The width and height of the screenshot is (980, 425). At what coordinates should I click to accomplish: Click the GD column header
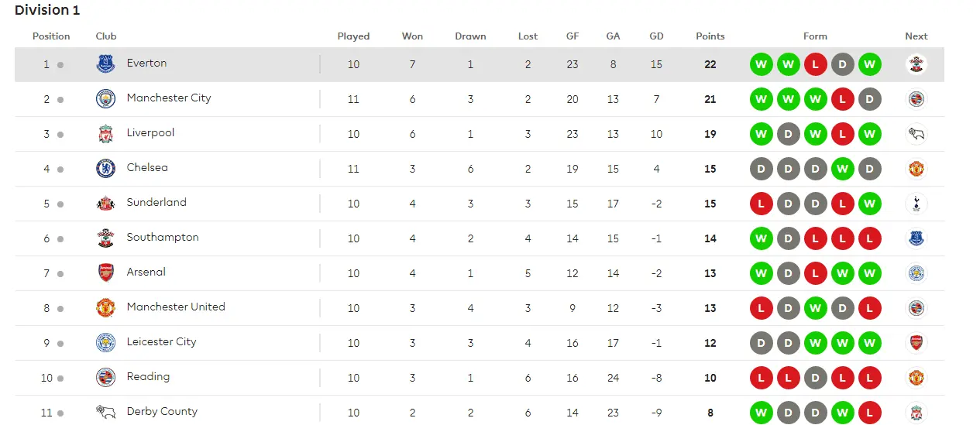point(656,36)
